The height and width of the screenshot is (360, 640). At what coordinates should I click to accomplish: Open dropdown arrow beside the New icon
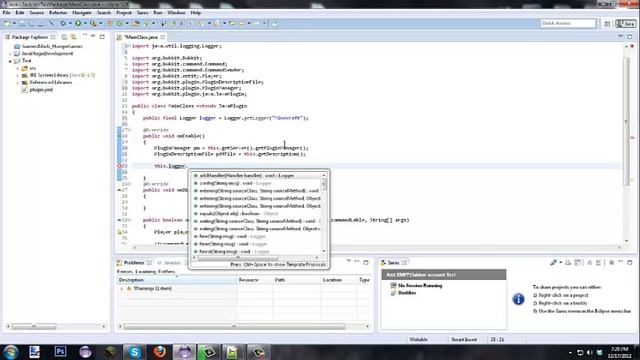pos(14,24)
